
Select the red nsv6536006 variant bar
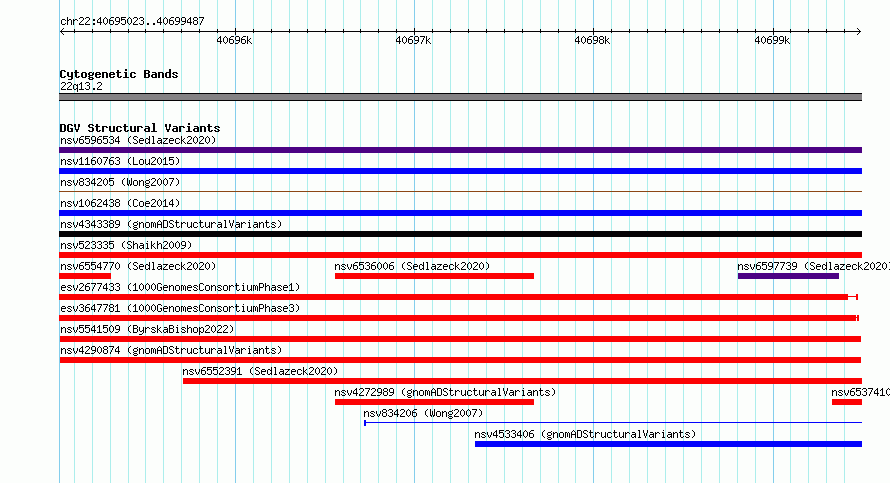(x=434, y=276)
